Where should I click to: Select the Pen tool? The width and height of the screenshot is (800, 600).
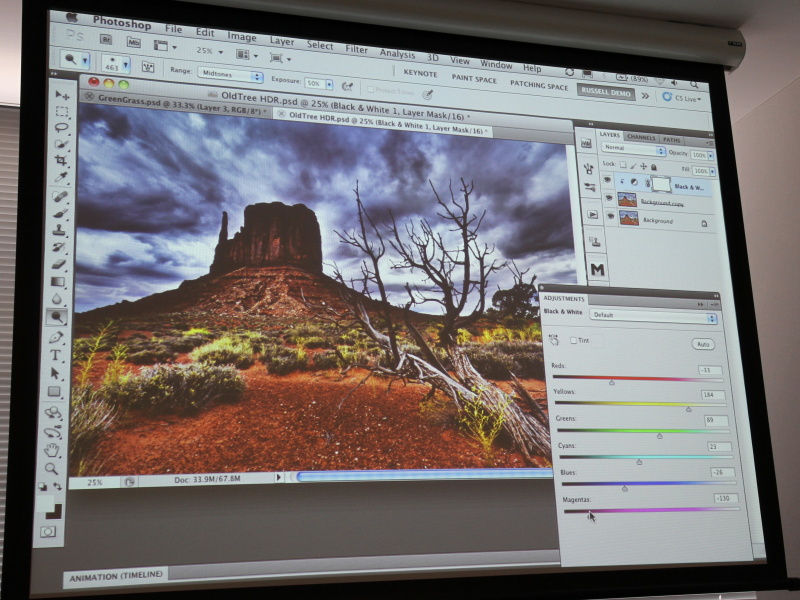pos(56,337)
